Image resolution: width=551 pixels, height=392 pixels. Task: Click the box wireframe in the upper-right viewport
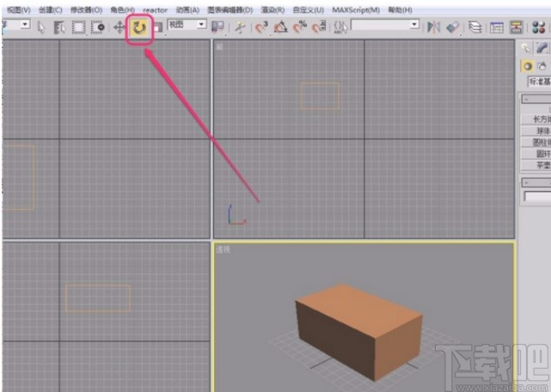[x=320, y=95]
